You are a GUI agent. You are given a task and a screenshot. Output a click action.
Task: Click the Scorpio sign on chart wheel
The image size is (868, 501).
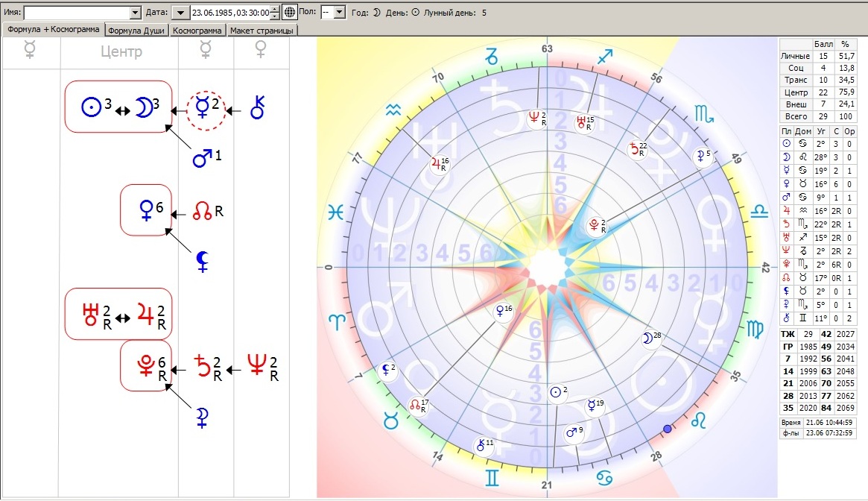point(703,114)
